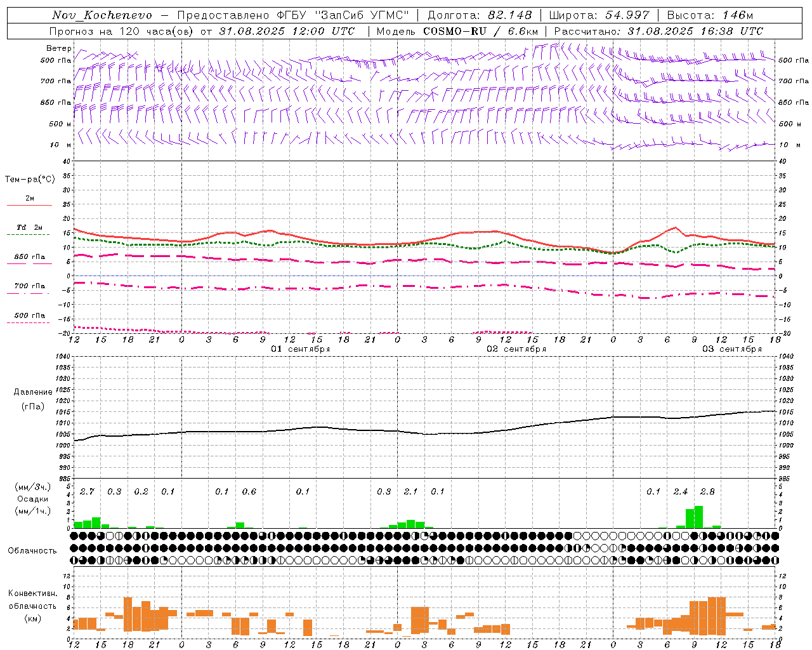Click the station name Nov_Kochenevo
The height and width of the screenshot is (650, 812).
click(102, 15)
